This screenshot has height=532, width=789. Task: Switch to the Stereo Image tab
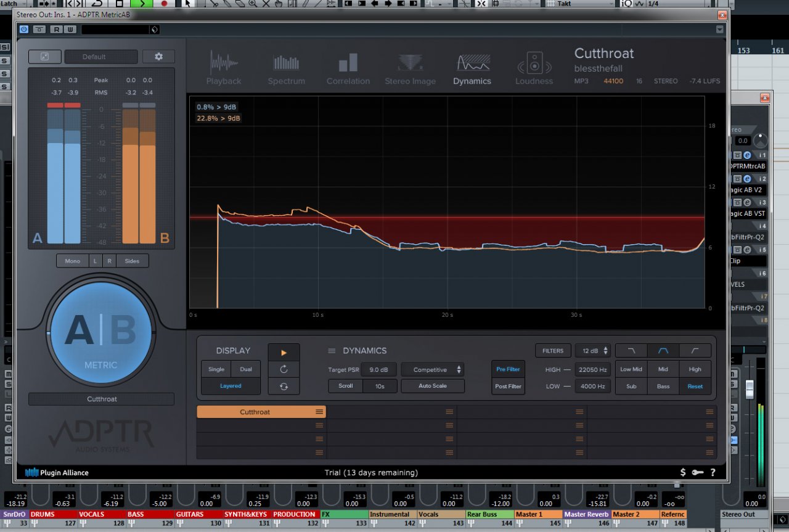pos(410,68)
